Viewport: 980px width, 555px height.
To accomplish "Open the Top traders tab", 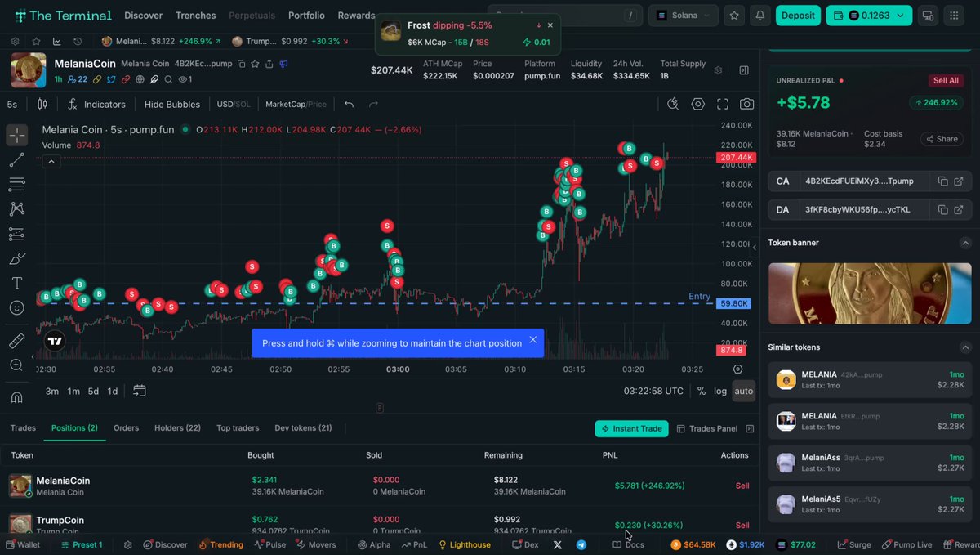I will [x=238, y=428].
